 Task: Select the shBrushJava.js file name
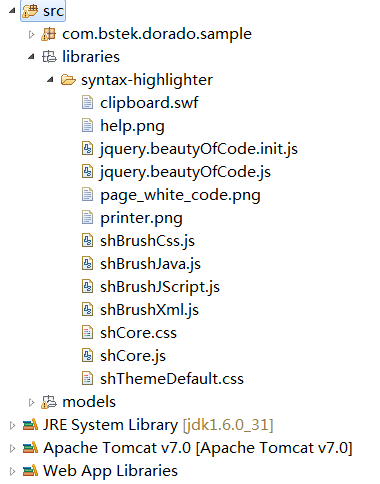click(x=150, y=264)
